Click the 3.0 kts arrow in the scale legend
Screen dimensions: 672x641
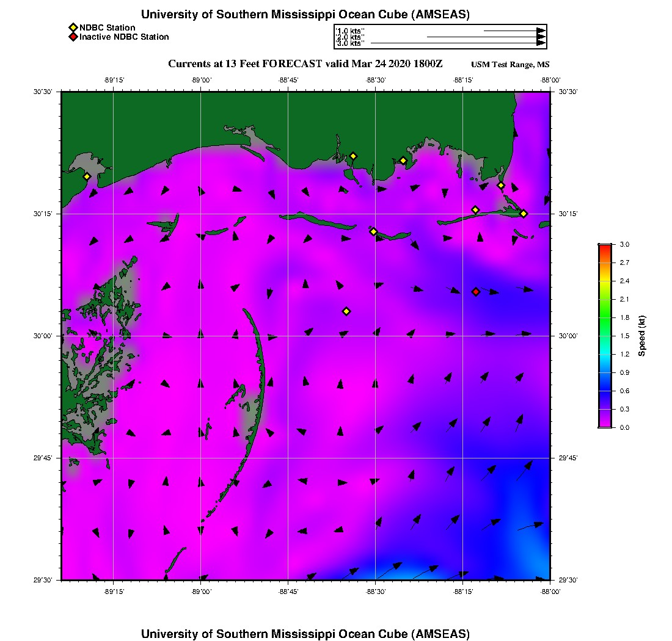point(458,43)
